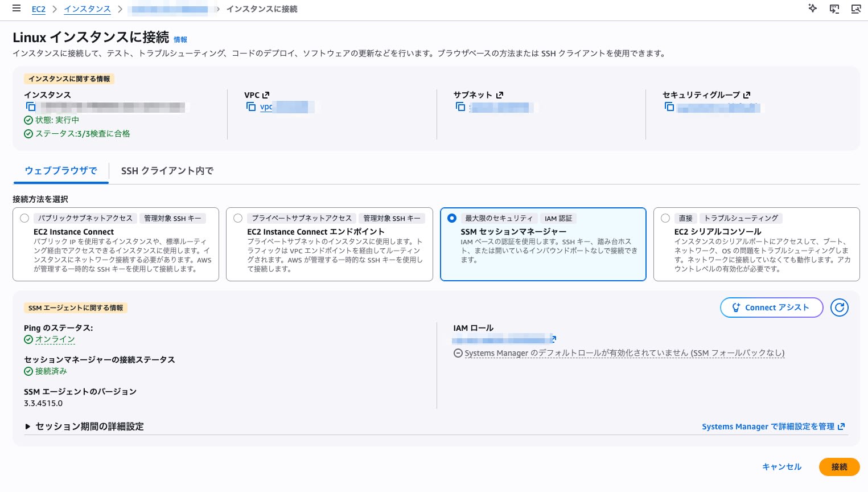Click the default role not enabled message

click(x=624, y=353)
